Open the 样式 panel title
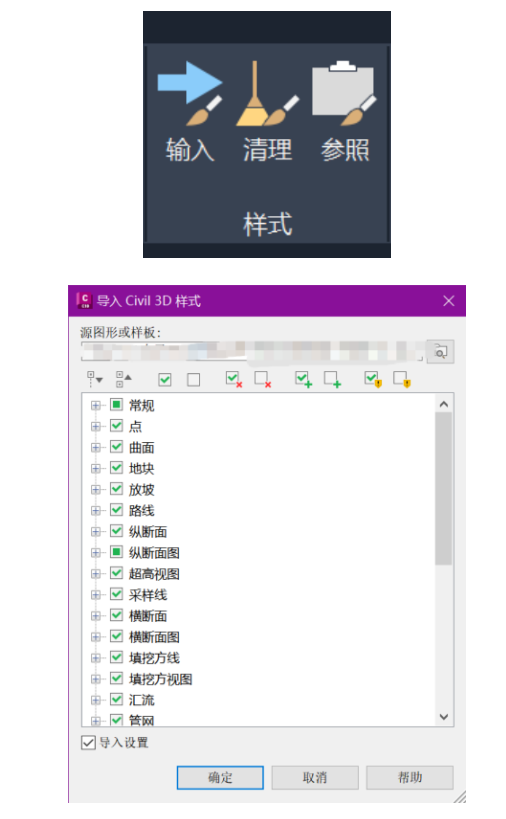506x819 pixels. pos(267,225)
